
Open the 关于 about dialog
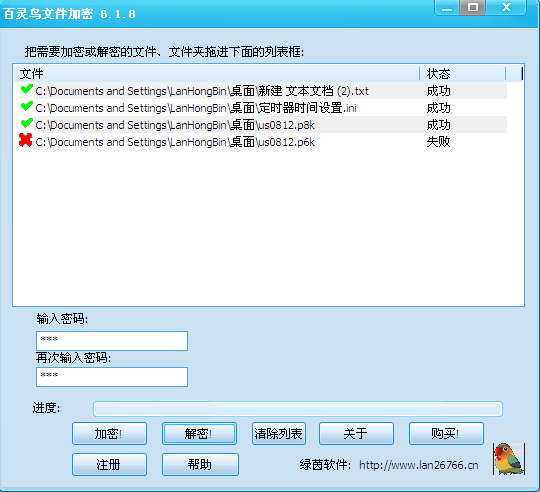click(x=356, y=433)
